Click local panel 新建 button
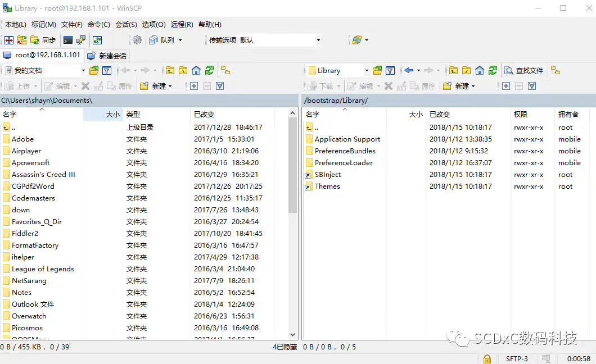The image size is (596, 364). click(x=156, y=86)
